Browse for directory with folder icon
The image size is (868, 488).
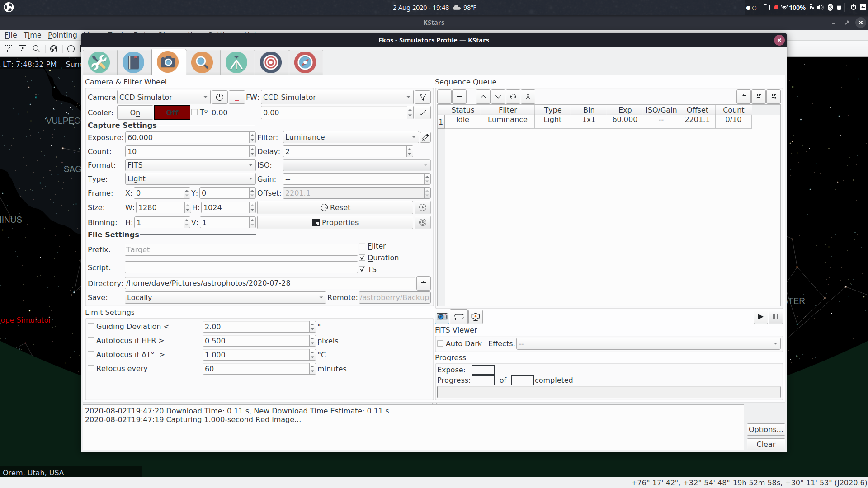(424, 283)
